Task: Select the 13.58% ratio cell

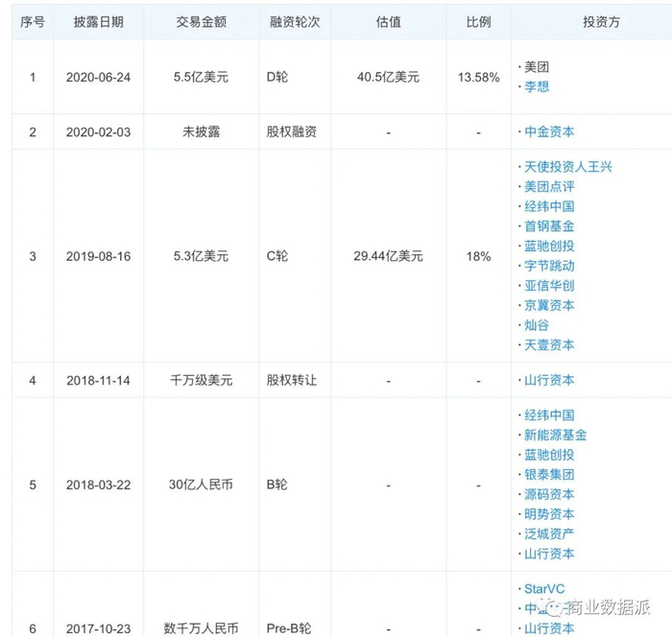Action: (x=479, y=78)
